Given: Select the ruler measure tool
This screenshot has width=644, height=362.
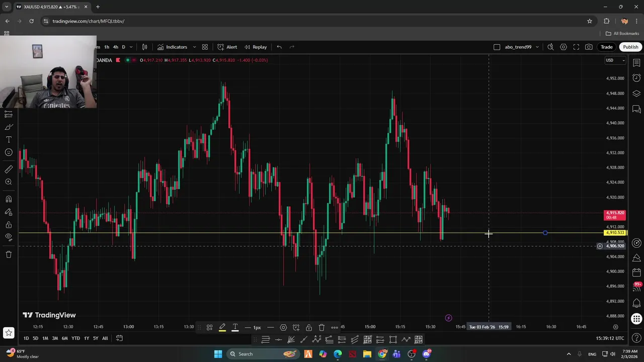Looking at the screenshot, I should tap(9, 169).
